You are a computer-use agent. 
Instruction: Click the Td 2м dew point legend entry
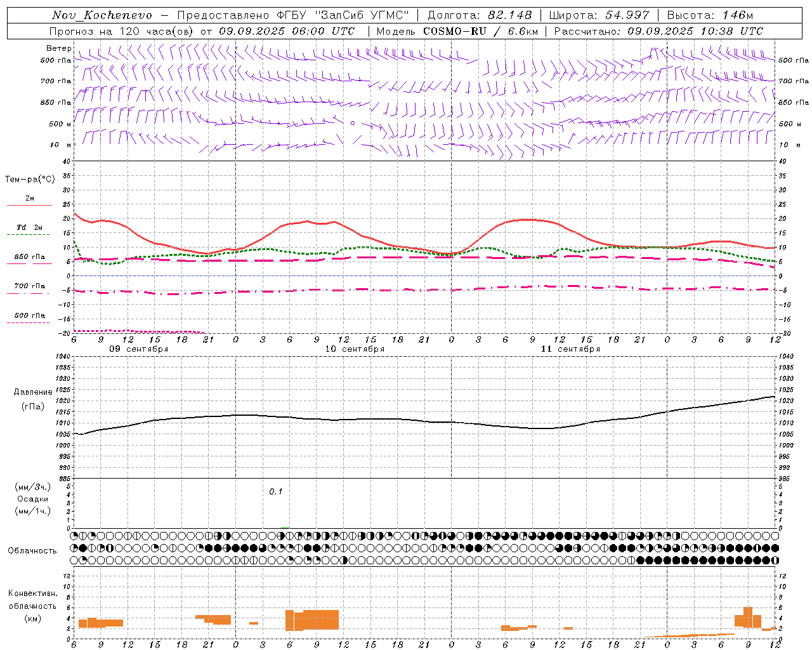click(30, 227)
